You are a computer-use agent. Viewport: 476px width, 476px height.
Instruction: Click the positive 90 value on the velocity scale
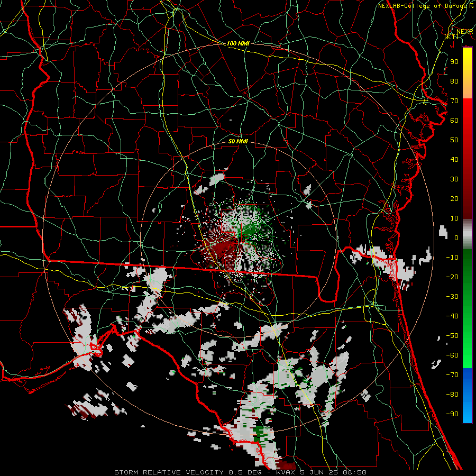(454, 62)
